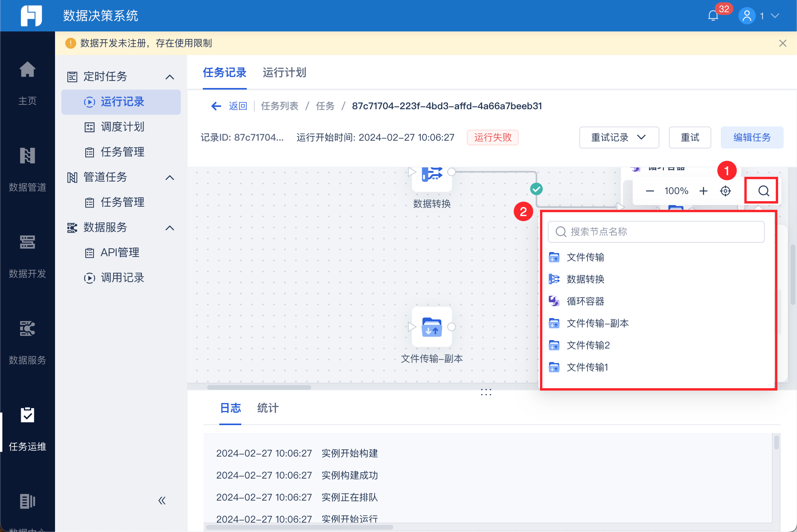Image resolution: width=797 pixels, height=532 pixels.
Task: Click the canvas search magnifier icon
Action: (x=763, y=191)
